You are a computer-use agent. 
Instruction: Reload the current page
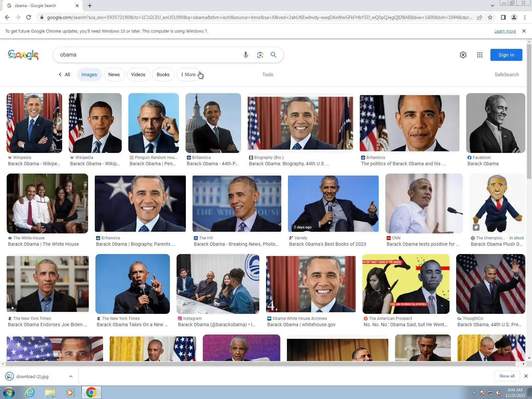pos(29,17)
